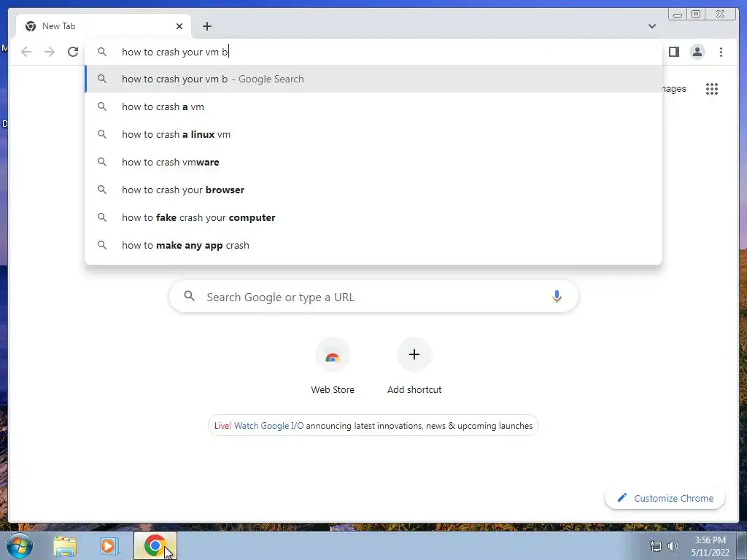
Task: Go back using the back arrow
Action: click(26, 52)
